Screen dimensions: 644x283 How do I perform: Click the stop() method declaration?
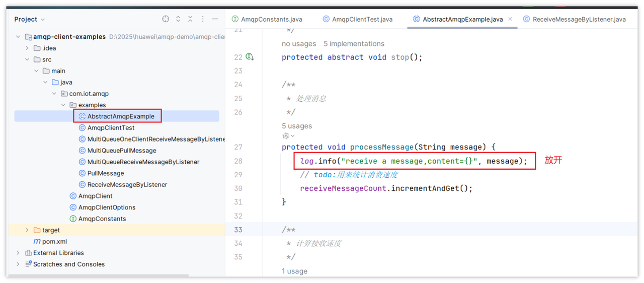pos(352,57)
